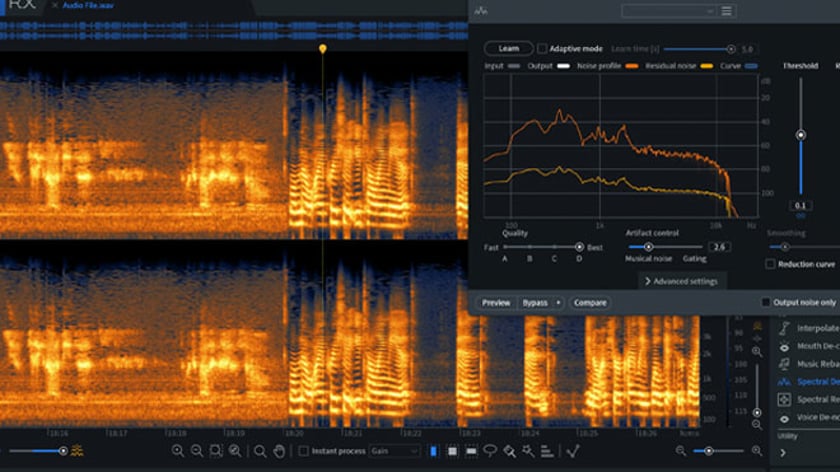Select the Music Rebalance module icon
840x472 pixels.
point(785,364)
